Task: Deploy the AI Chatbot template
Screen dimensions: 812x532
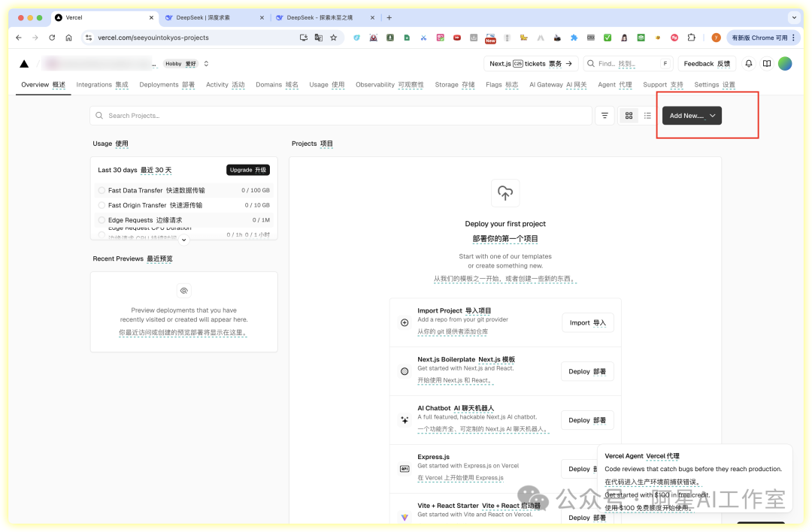Action: (587, 420)
